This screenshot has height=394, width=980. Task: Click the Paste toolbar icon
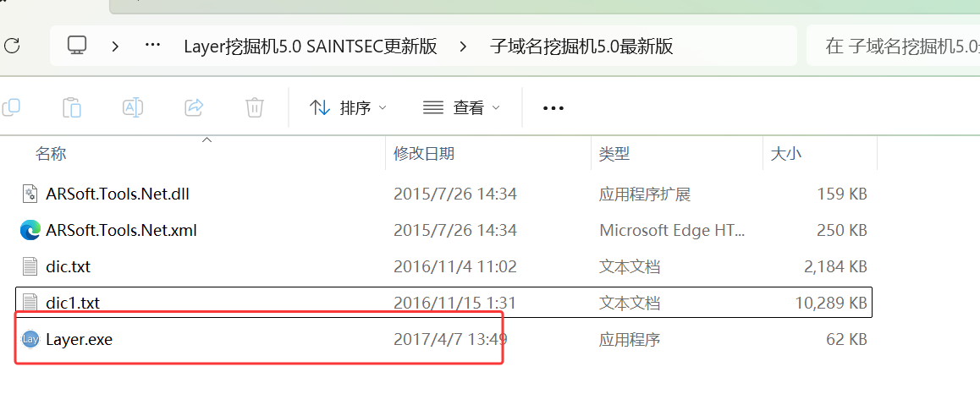[72, 107]
